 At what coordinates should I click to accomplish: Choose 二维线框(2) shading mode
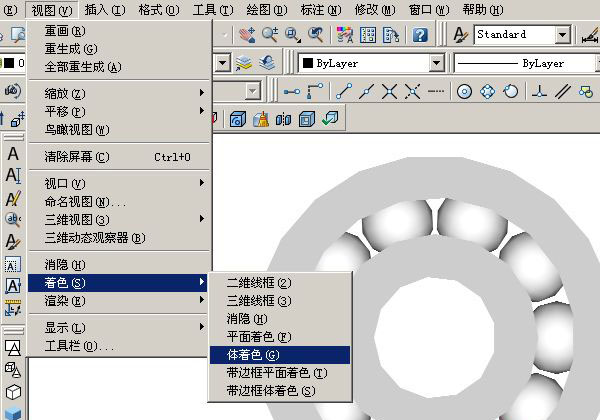tap(280, 283)
